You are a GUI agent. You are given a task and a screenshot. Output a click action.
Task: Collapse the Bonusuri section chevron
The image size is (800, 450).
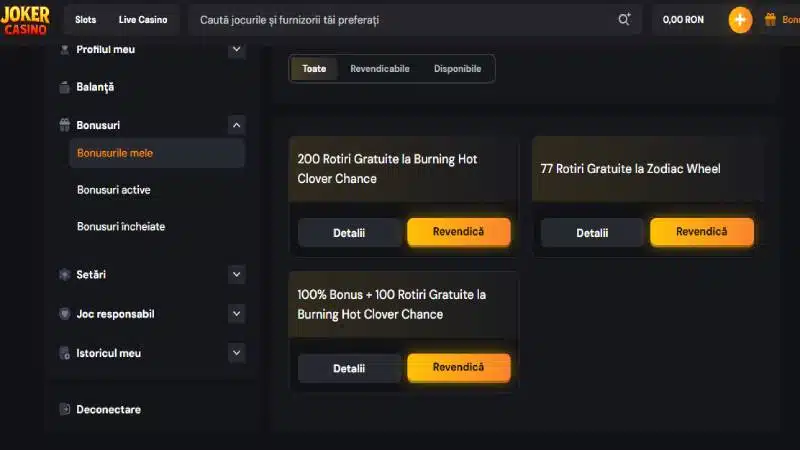236,125
